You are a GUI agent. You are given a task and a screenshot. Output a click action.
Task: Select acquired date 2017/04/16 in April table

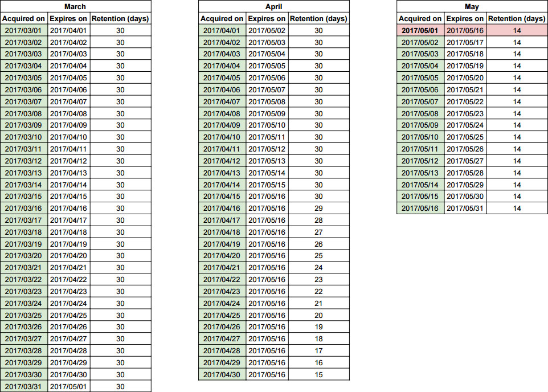click(x=222, y=209)
